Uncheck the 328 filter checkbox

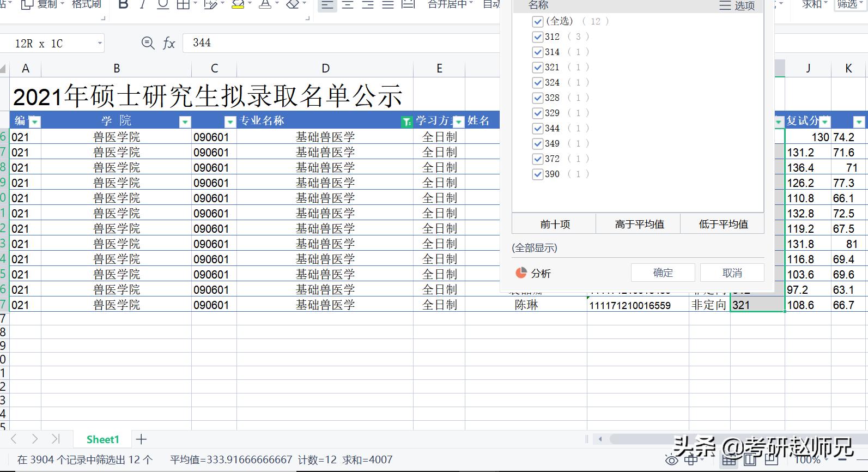(x=538, y=98)
